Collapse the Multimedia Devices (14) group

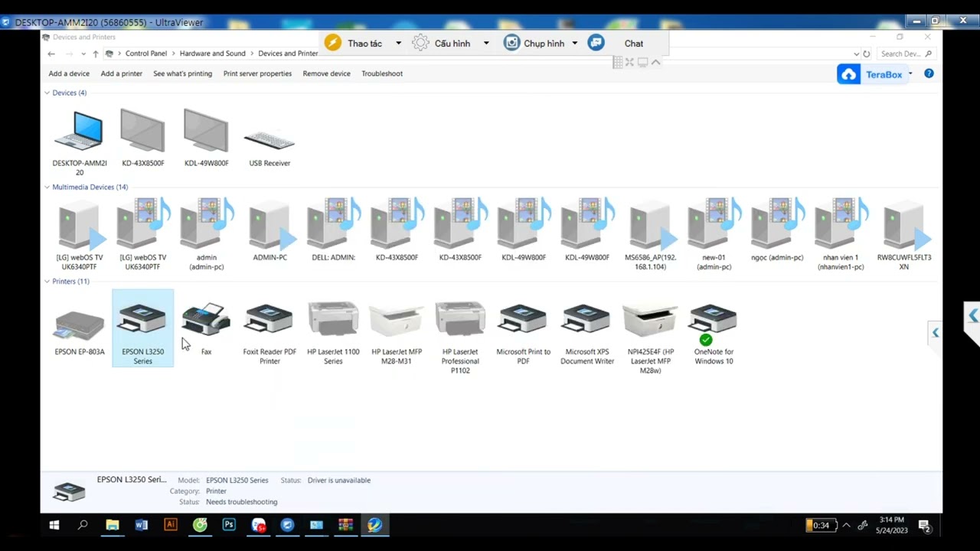47,187
